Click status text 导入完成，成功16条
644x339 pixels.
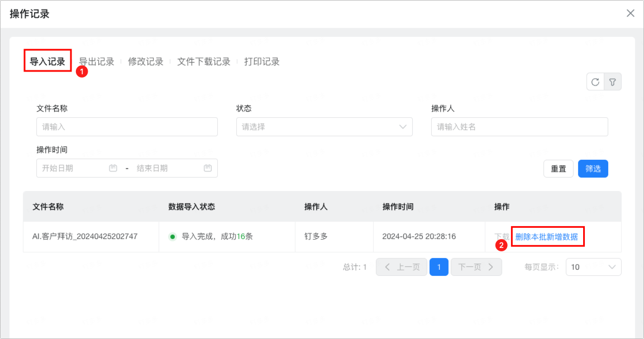pyautogui.click(x=217, y=236)
